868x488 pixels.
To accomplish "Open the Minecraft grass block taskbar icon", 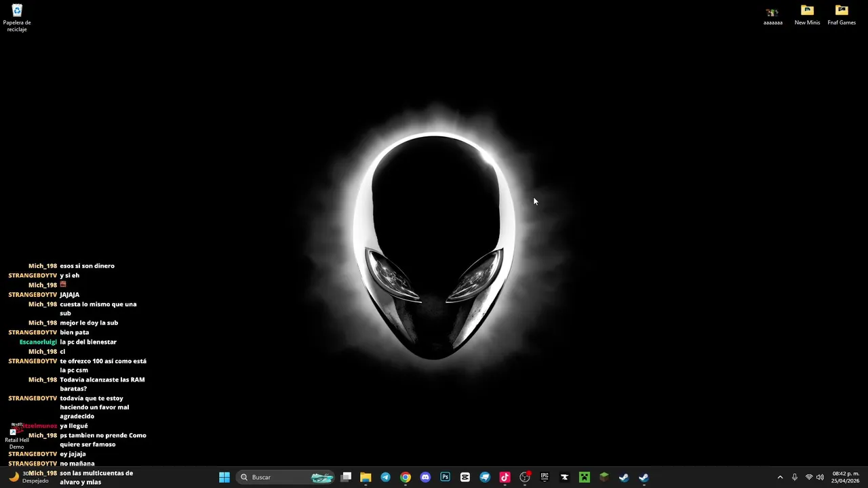I will click(x=604, y=477).
